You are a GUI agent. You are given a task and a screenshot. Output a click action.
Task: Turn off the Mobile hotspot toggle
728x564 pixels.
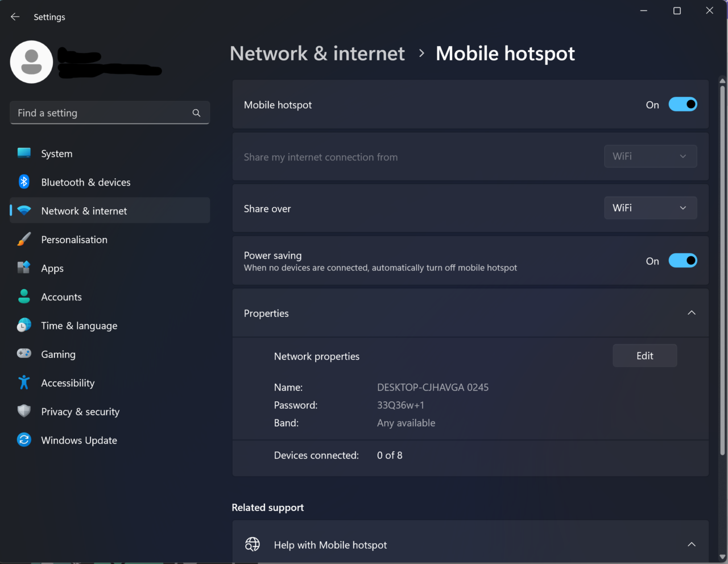682,105
